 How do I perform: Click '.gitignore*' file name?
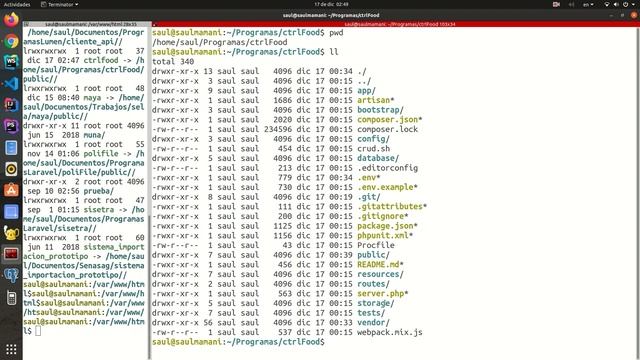382,216
